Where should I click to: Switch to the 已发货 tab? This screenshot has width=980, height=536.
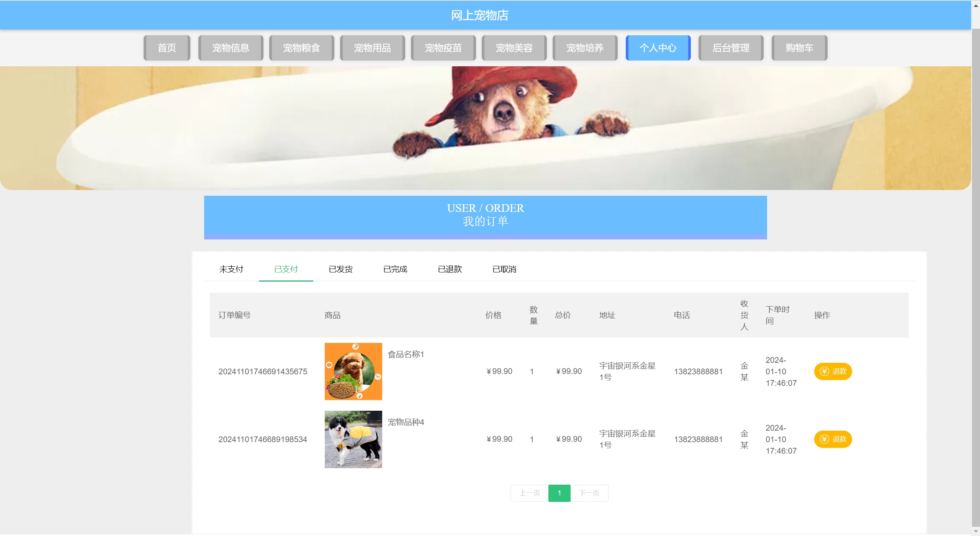point(340,269)
